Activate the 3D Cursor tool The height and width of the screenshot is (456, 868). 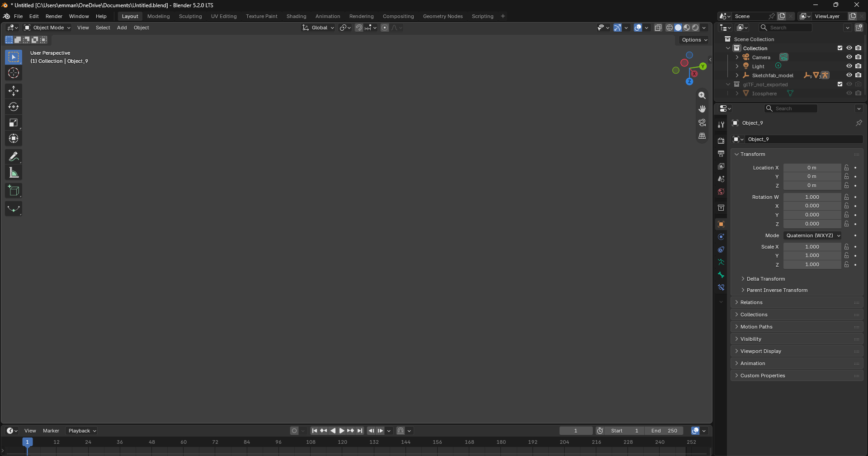click(x=14, y=73)
